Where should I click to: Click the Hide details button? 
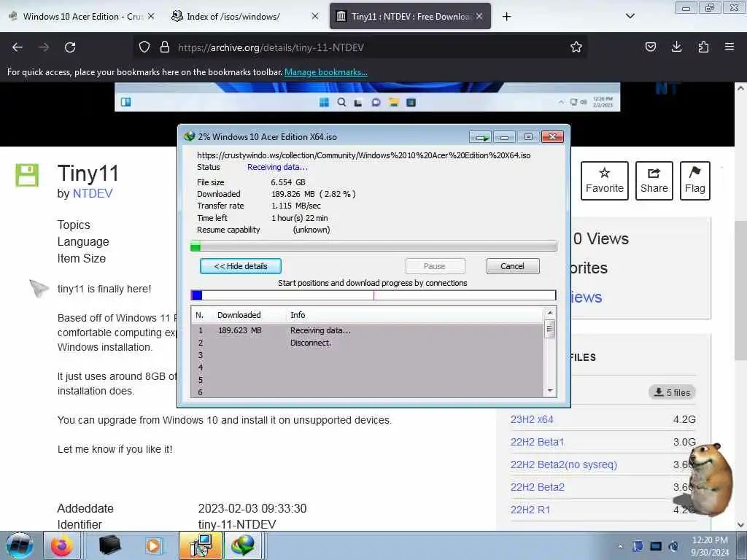241,266
